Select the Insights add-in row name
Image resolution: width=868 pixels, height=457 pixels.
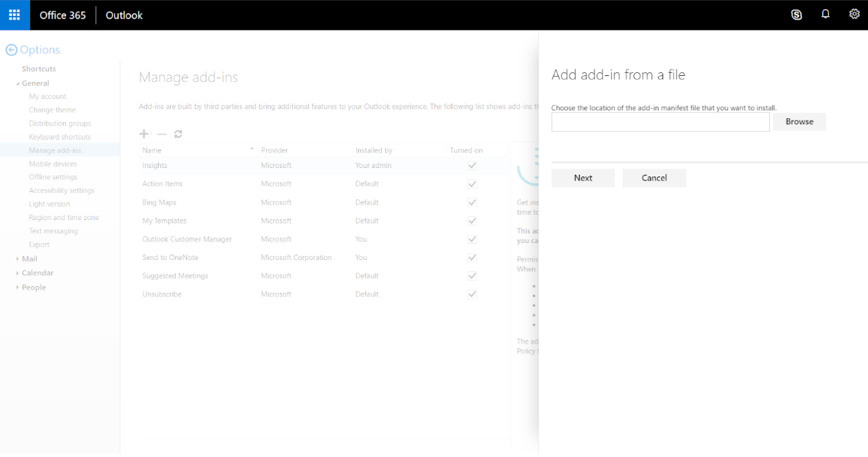point(154,166)
